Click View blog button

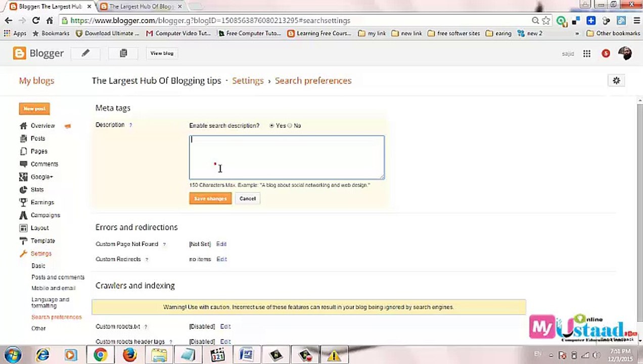162,53
